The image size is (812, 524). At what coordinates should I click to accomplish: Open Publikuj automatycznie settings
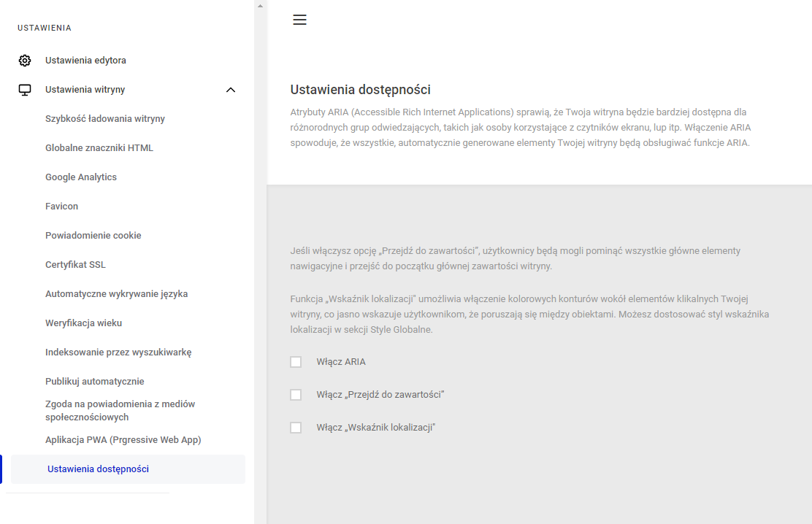pos(95,382)
